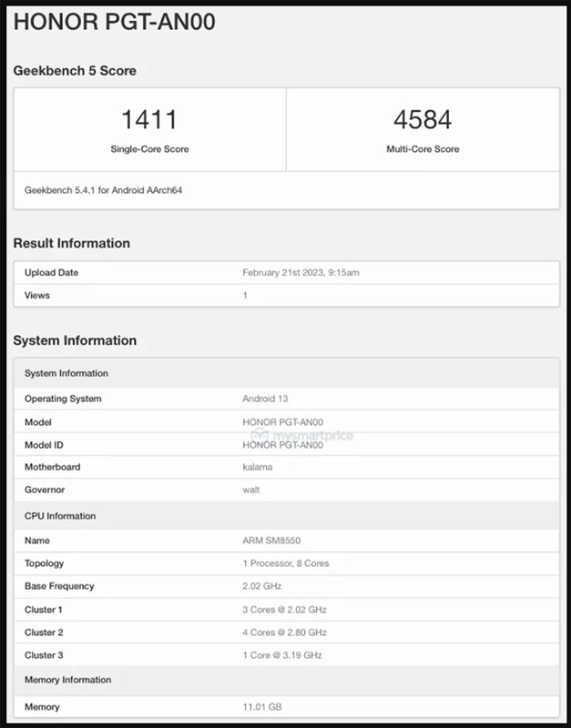Select Geekbench 5.4.1 for Android AArch64 text
571x728 pixels.
point(103,190)
